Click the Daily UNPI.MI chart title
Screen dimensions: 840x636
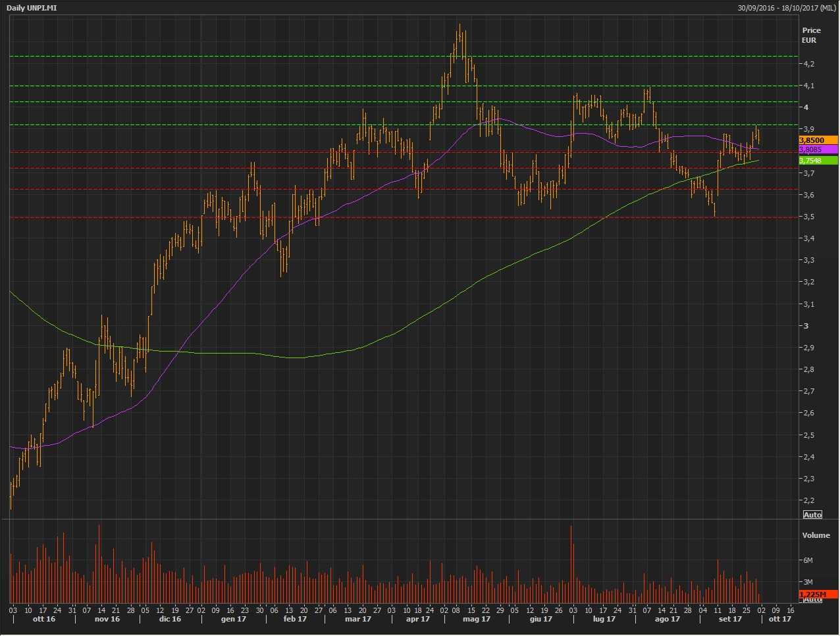32,7
